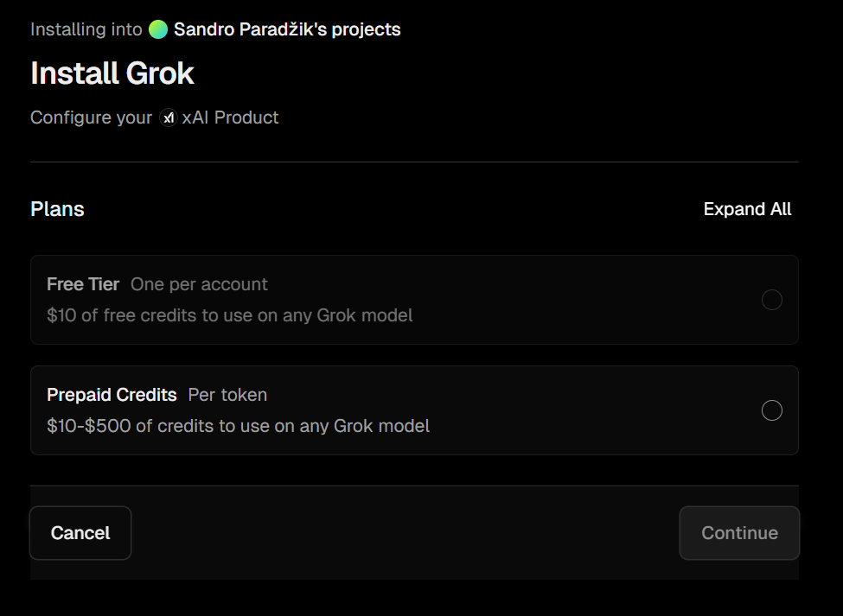Click the 'Installing into' text
843x616 pixels.
click(86, 29)
